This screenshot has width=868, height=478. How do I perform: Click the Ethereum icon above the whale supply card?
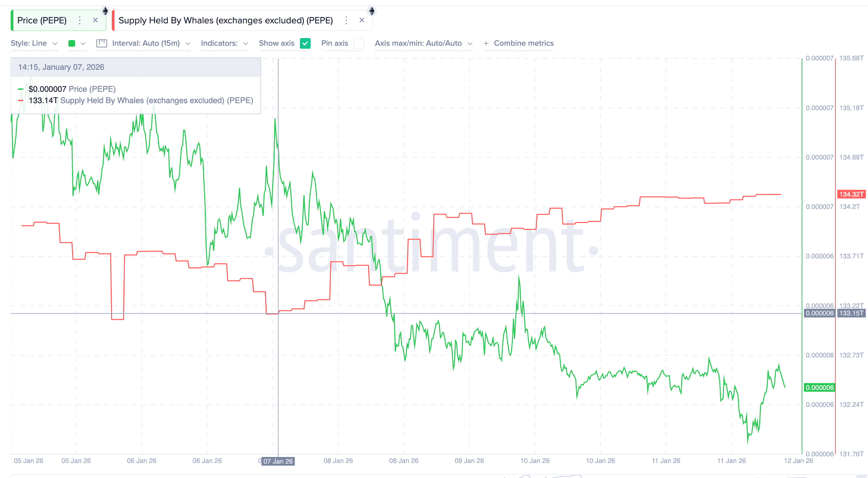pyautogui.click(x=372, y=11)
